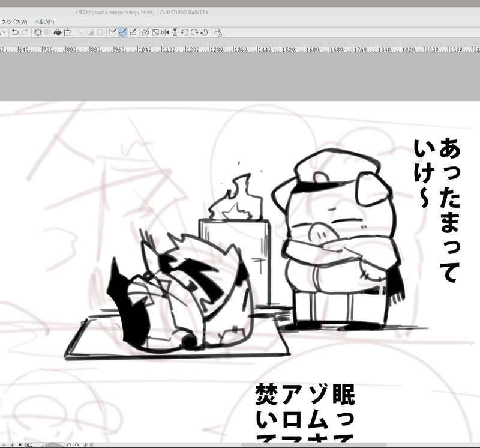This screenshot has width=480, height=448.
Task: Open the dropdown arrow left of Undo
Action: click(x=4, y=32)
